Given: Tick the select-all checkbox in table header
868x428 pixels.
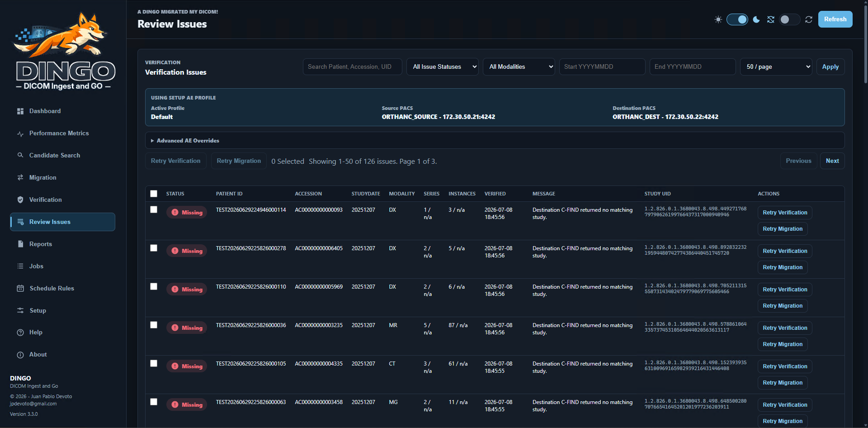Looking at the screenshot, I should pos(154,194).
